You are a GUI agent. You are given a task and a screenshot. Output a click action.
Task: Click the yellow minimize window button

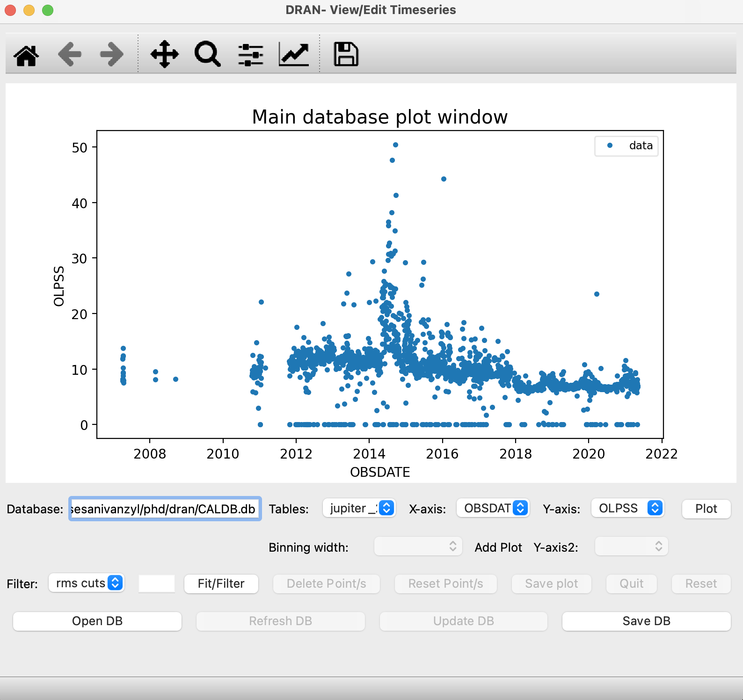(29, 10)
